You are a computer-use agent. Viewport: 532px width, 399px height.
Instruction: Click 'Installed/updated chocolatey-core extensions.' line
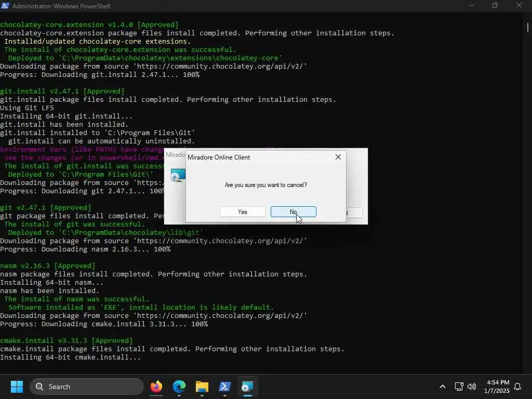click(97, 42)
